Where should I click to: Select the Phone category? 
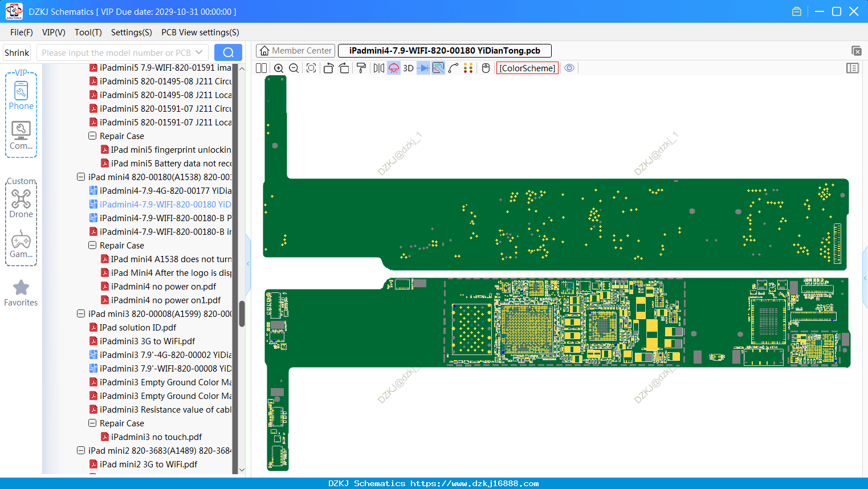[21, 96]
